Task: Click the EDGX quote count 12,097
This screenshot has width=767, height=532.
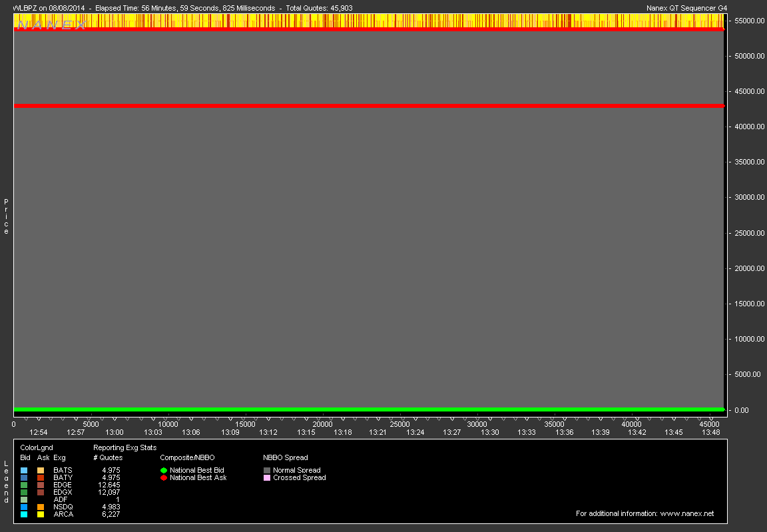Action: tap(109, 492)
